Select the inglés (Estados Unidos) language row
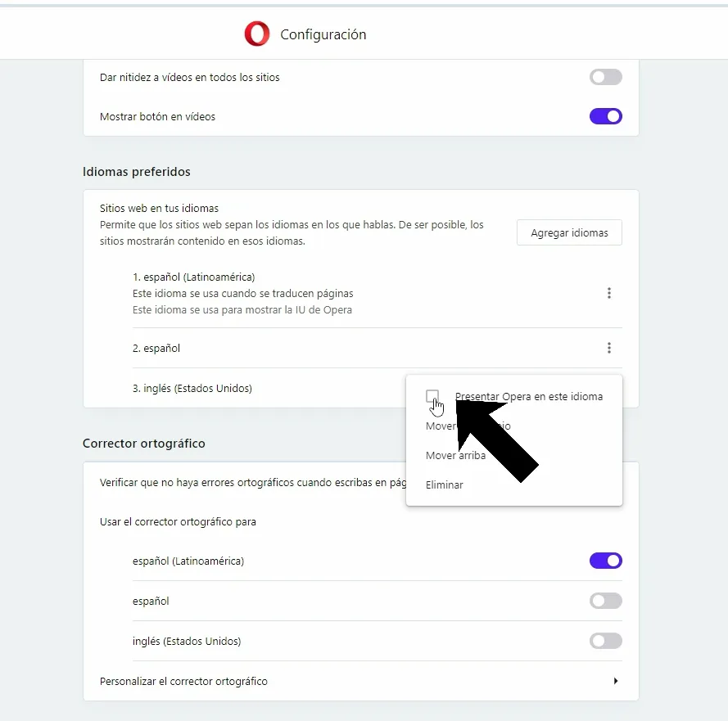Viewport: 728px width, 721px height. (192, 389)
